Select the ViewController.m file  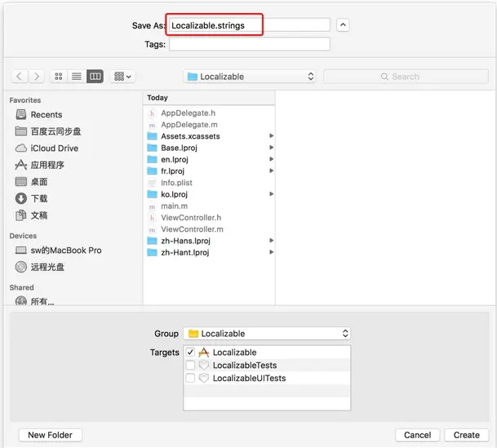tap(186, 229)
